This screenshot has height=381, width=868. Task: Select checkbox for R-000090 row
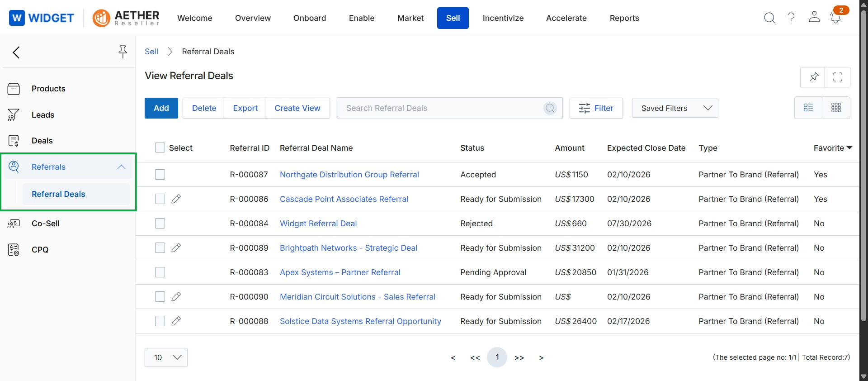(160, 297)
